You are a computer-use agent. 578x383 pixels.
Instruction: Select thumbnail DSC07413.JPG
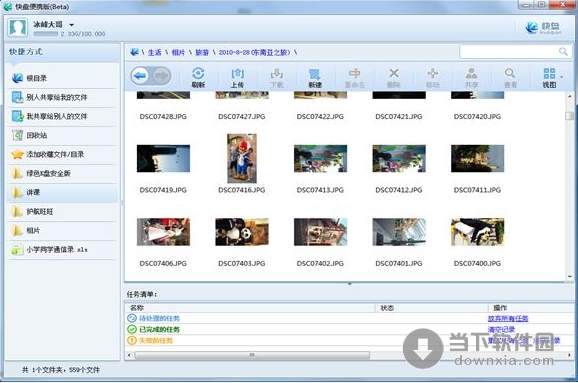[320, 159]
